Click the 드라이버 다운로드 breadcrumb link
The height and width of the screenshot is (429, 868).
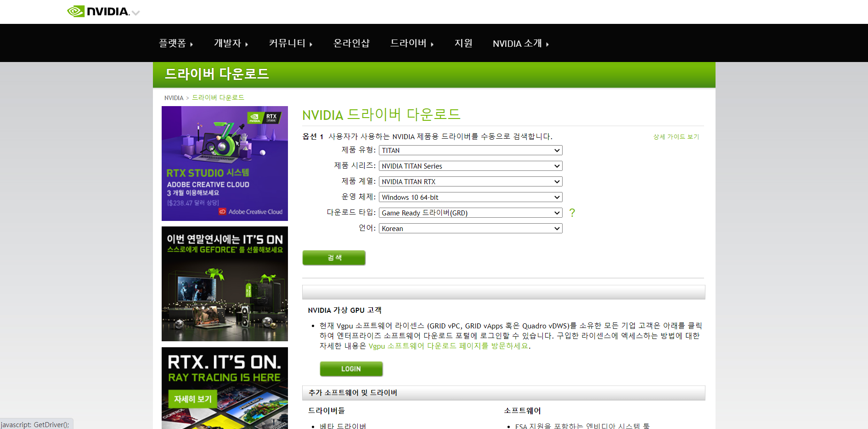click(218, 98)
